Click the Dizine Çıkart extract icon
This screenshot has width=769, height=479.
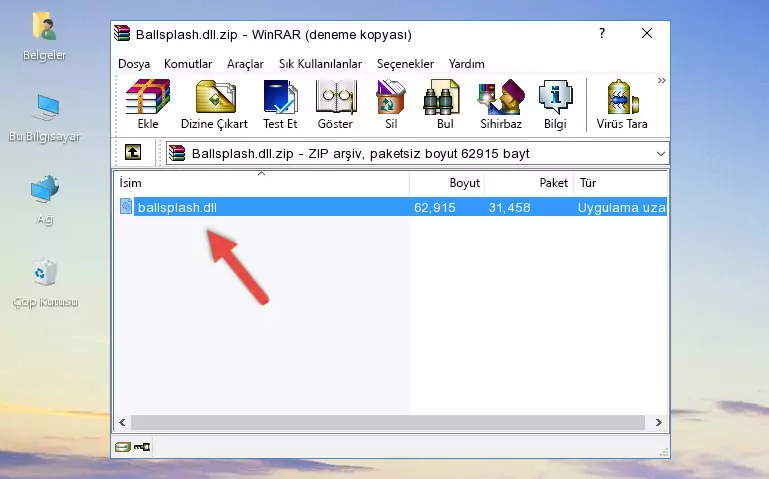(214, 104)
